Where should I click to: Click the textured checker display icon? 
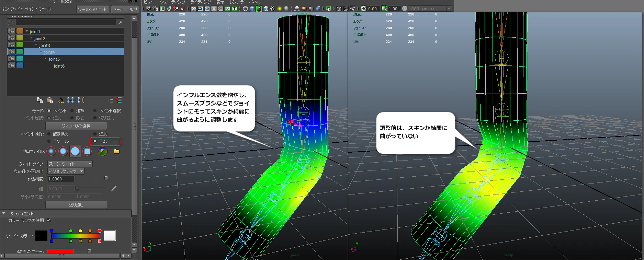click(x=272, y=9)
